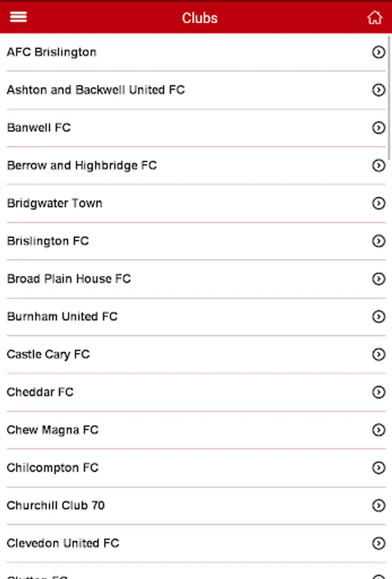The width and height of the screenshot is (392, 579).
Task: Tap arrow icon beside Banwell FC
Action: click(379, 128)
